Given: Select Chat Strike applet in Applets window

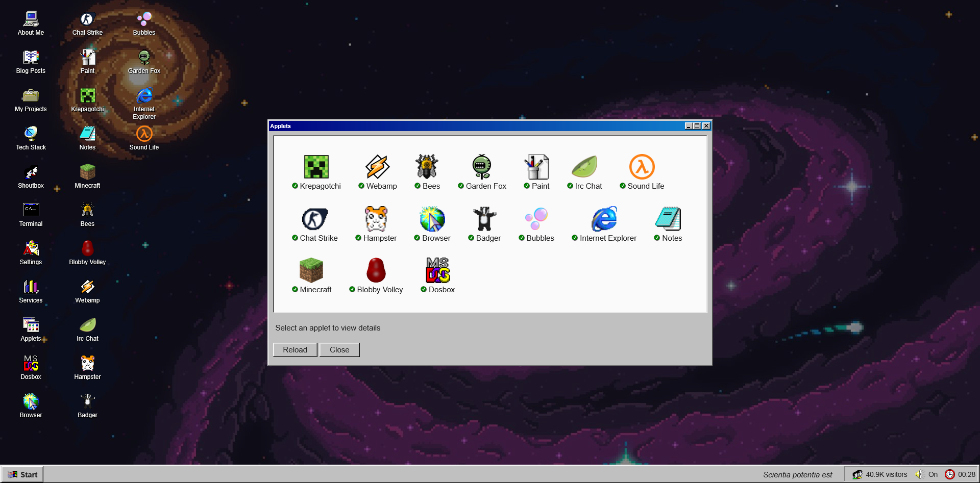Looking at the screenshot, I should pos(315,224).
